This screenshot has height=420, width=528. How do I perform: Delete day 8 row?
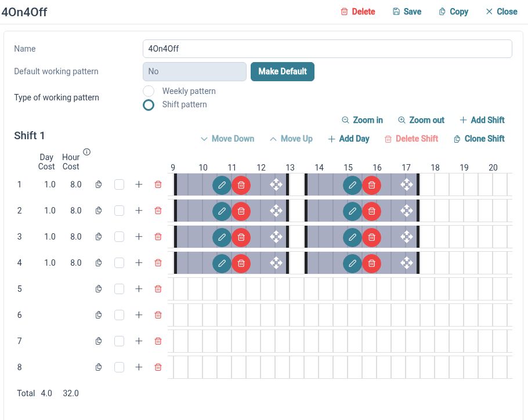tap(158, 367)
